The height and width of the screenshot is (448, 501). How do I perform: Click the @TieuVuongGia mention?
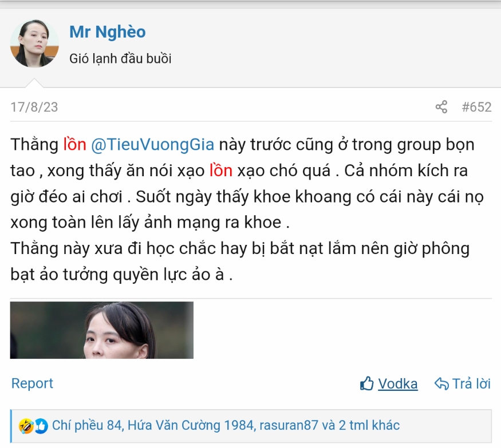coord(152,144)
